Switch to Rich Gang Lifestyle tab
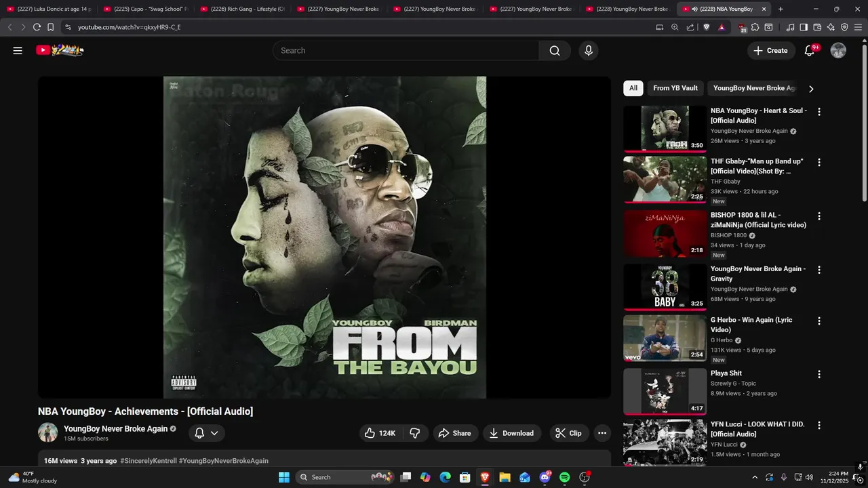The width and height of the screenshot is (868, 488). point(242,9)
